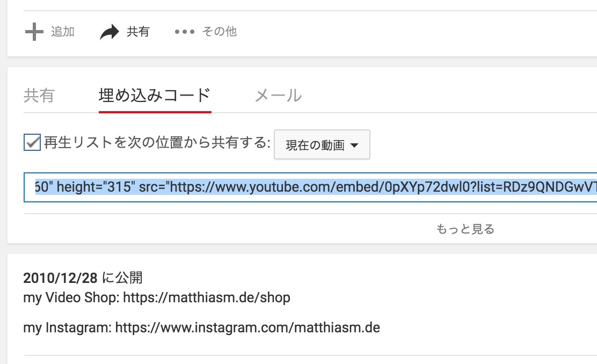Click the 'my Instagram:' description text
This screenshot has height=364, width=597.
click(x=68, y=328)
